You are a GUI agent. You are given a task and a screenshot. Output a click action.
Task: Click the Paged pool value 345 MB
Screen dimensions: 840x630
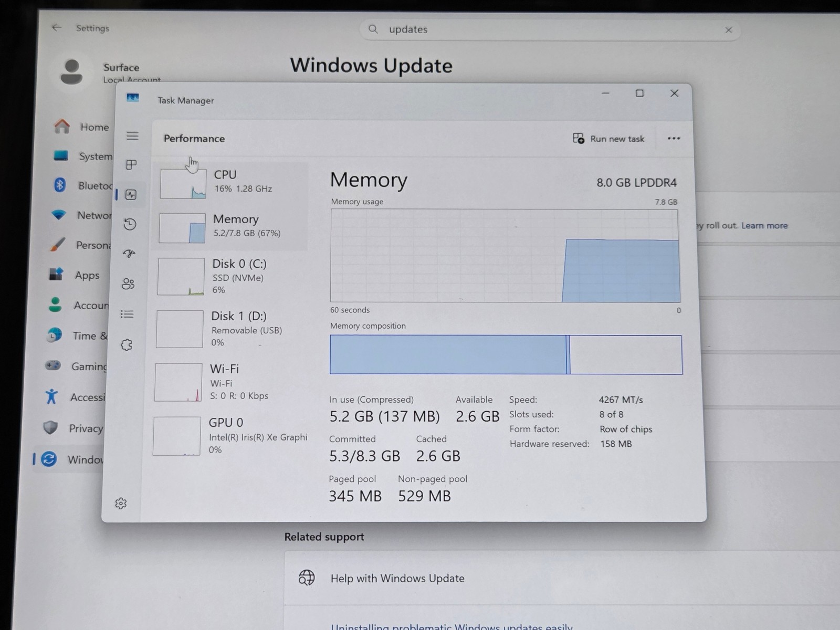click(x=355, y=496)
